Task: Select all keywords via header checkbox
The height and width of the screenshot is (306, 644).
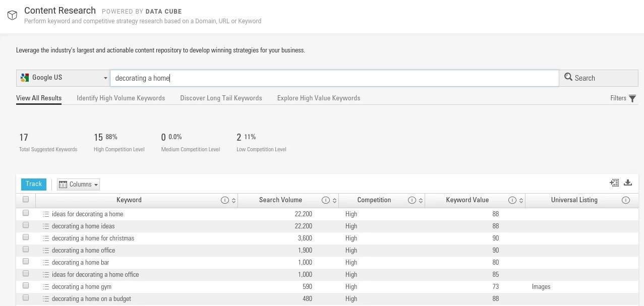Action: (x=26, y=199)
